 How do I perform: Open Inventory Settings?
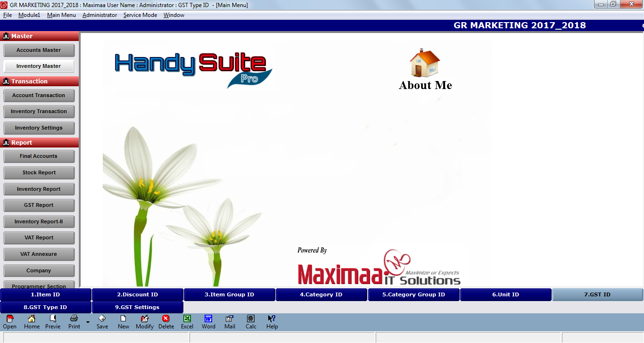point(39,128)
